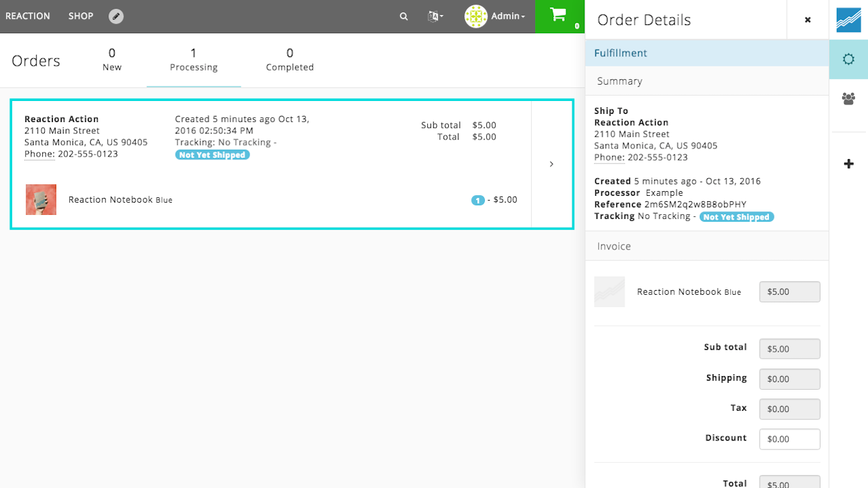Viewport: 868px width, 488px height.
Task: Click the Shipping amount field
Action: 789,379
